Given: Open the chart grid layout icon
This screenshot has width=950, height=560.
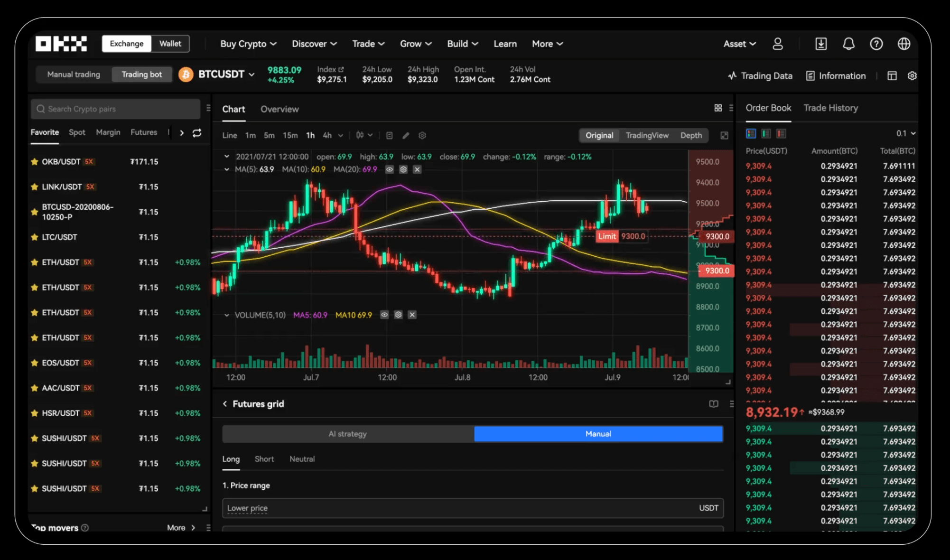Looking at the screenshot, I should (718, 108).
